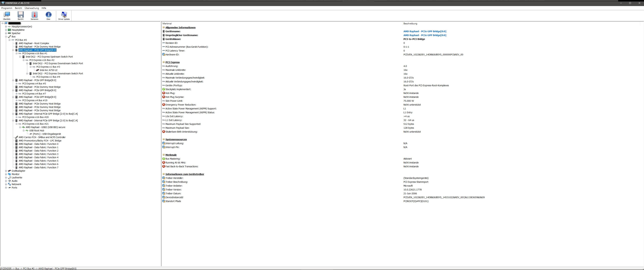This screenshot has height=270, width=644.
Task: Select [Port1] : USB-Eingabegerät
Action: tap(47, 134)
